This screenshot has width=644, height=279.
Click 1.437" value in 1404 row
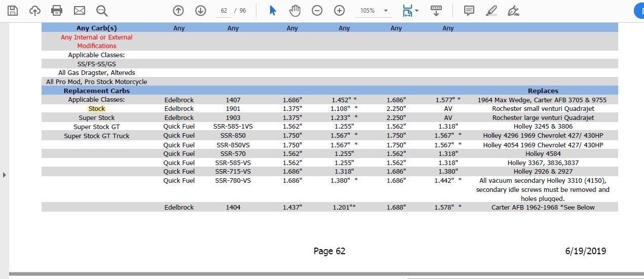click(x=292, y=207)
